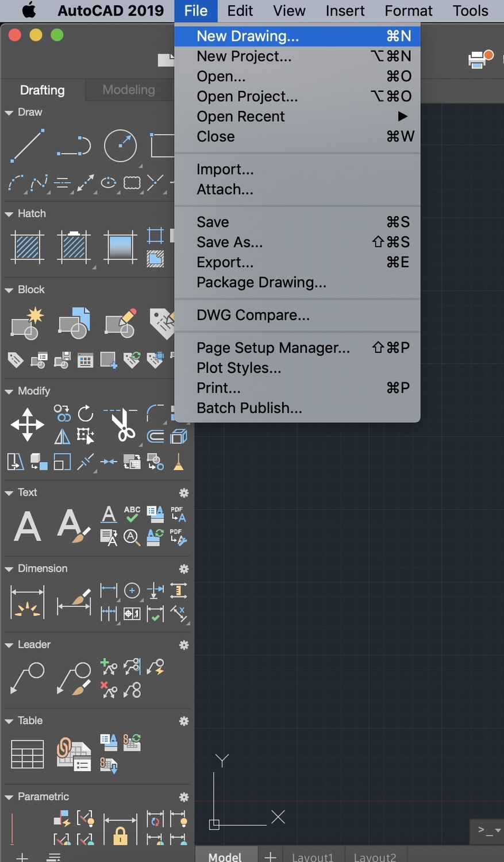The width and height of the screenshot is (504, 862).
Task: Select the Multileader tool
Action: click(27, 679)
